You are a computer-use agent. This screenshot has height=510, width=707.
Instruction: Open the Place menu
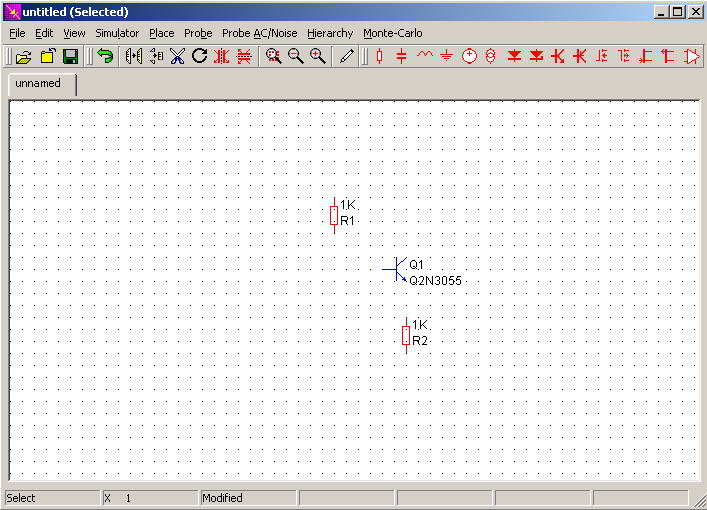click(x=161, y=33)
